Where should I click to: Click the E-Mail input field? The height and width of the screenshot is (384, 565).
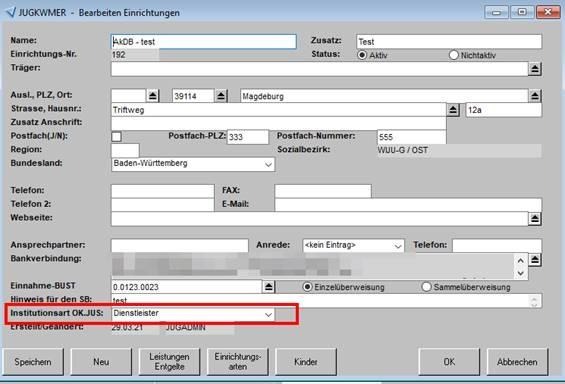(x=408, y=205)
